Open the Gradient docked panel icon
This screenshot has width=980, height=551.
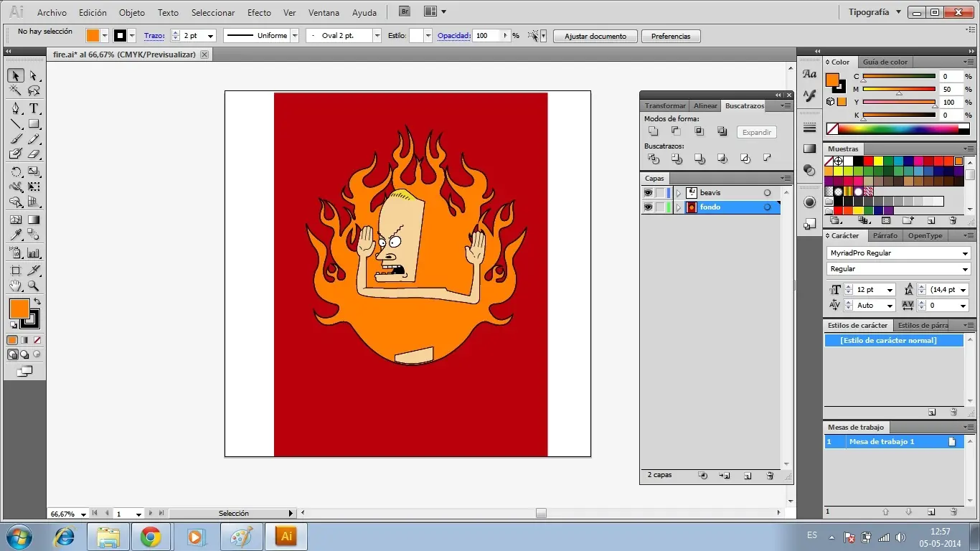point(810,149)
